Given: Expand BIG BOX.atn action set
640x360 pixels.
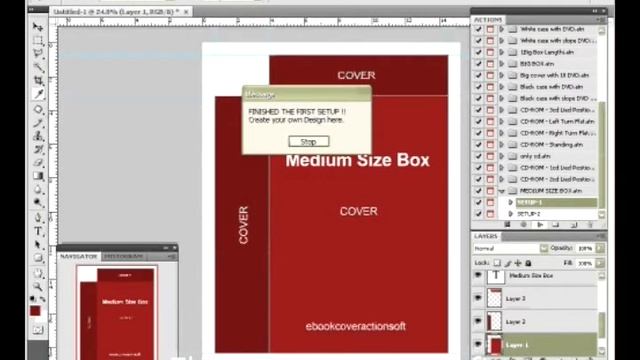Looking at the screenshot, I should [x=502, y=64].
